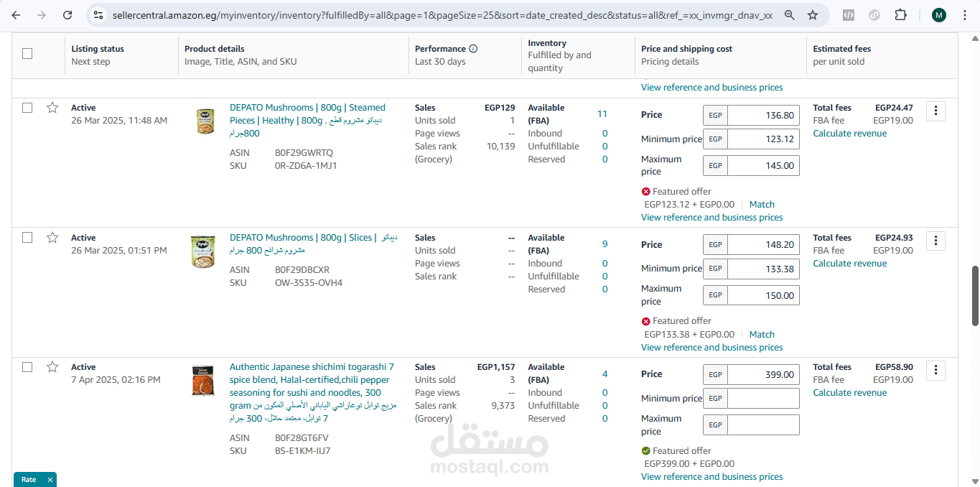Edit Price field showing 148.20
Screen dimensions: 980x487
pyautogui.click(x=763, y=245)
